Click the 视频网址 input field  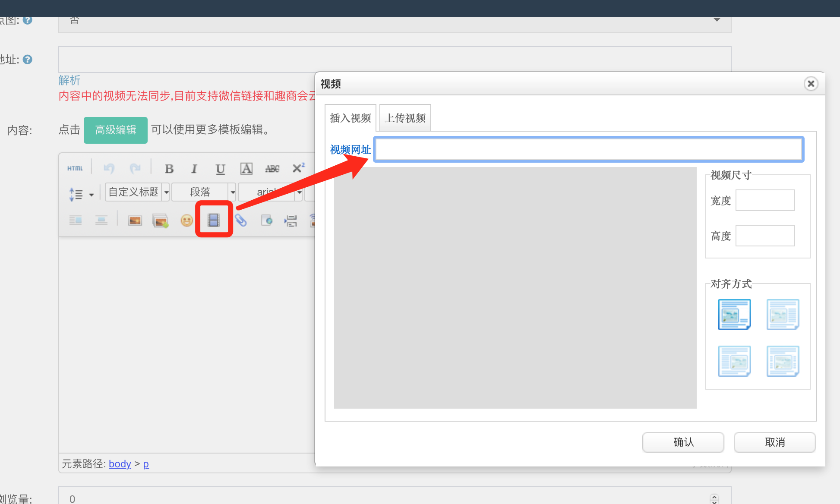[588, 149]
